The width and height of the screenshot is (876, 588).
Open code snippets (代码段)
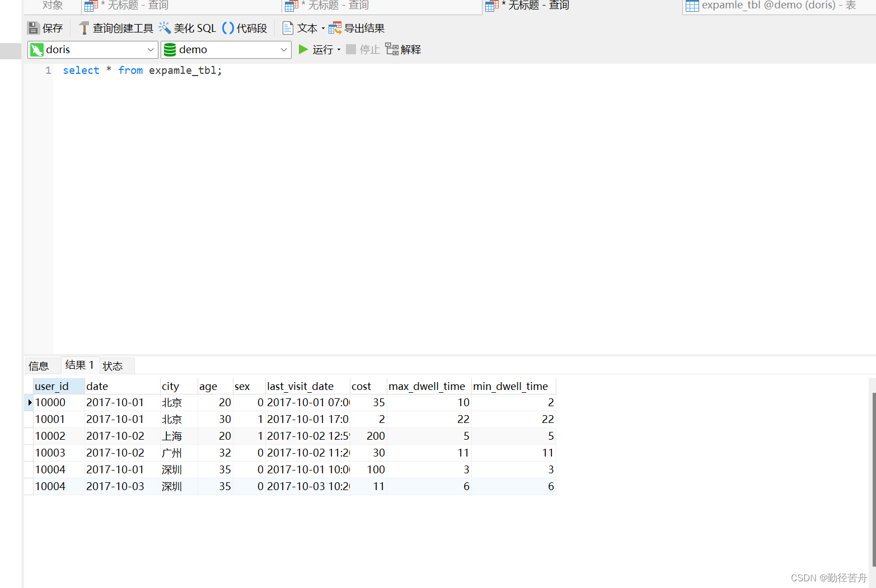[245, 28]
